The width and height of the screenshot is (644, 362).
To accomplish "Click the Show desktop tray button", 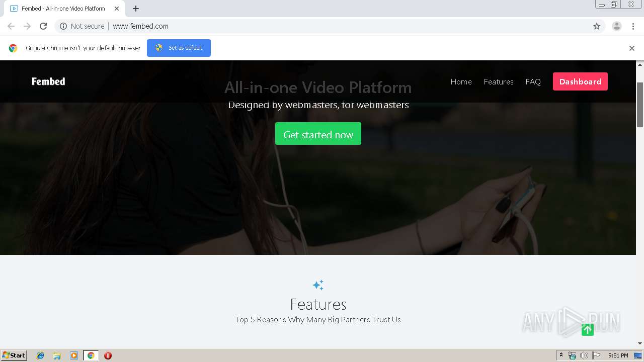I will pos(638,355).
